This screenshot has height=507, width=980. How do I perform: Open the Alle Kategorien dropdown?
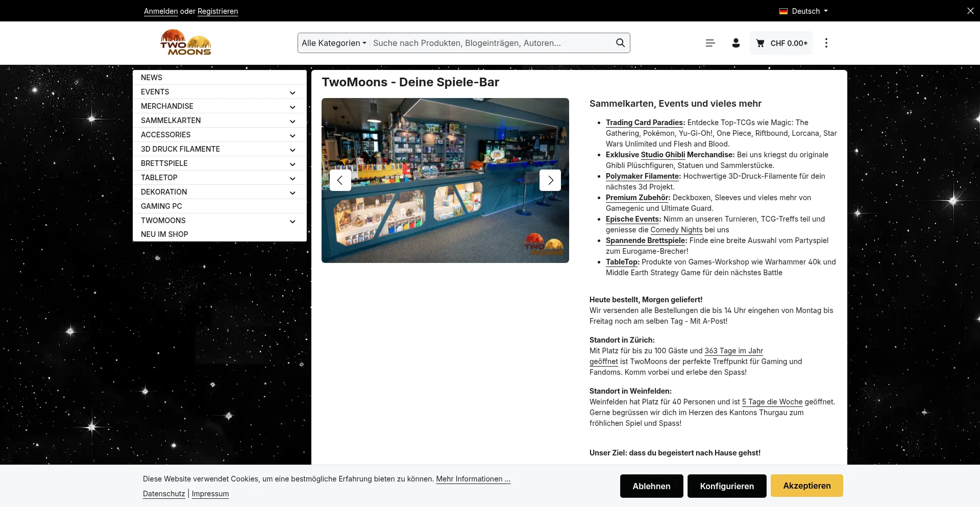coord(334,43)
